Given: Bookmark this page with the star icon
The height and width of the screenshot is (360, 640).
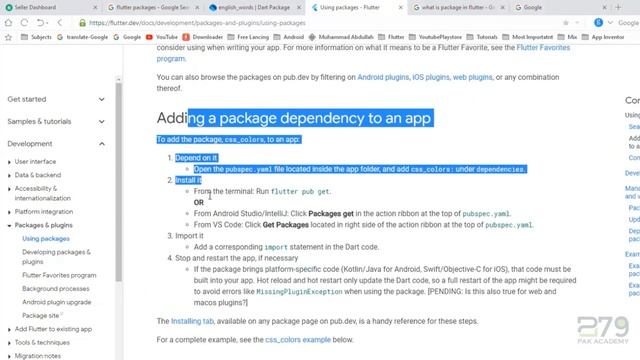Looking at the screenshot, I should tap(566, 23).
